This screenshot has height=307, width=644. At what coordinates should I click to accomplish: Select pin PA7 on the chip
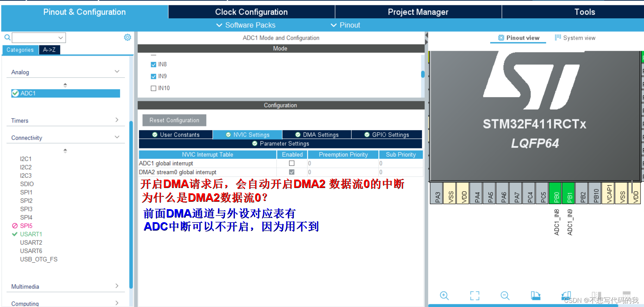point(516,193)
